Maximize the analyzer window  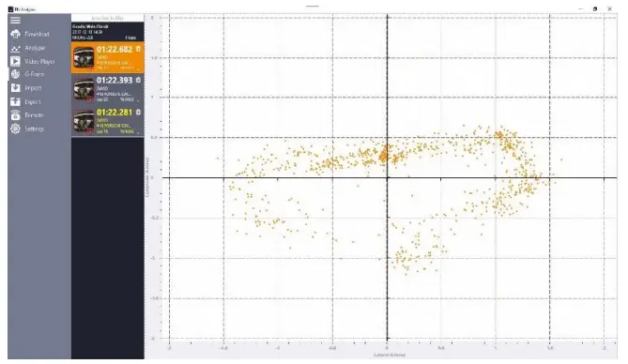(x=595, y=8)
